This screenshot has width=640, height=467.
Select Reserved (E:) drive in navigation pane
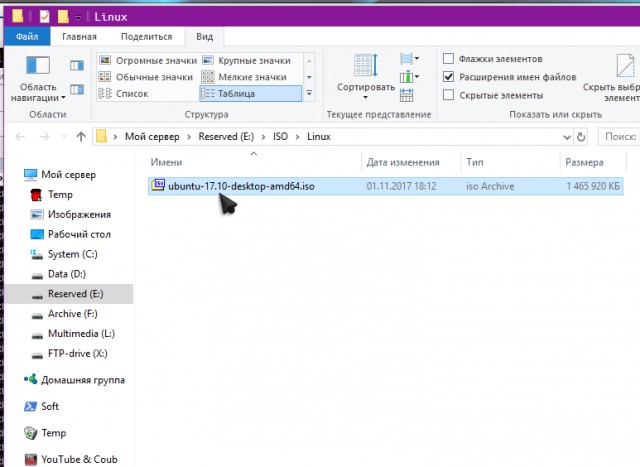click(68, 294)
